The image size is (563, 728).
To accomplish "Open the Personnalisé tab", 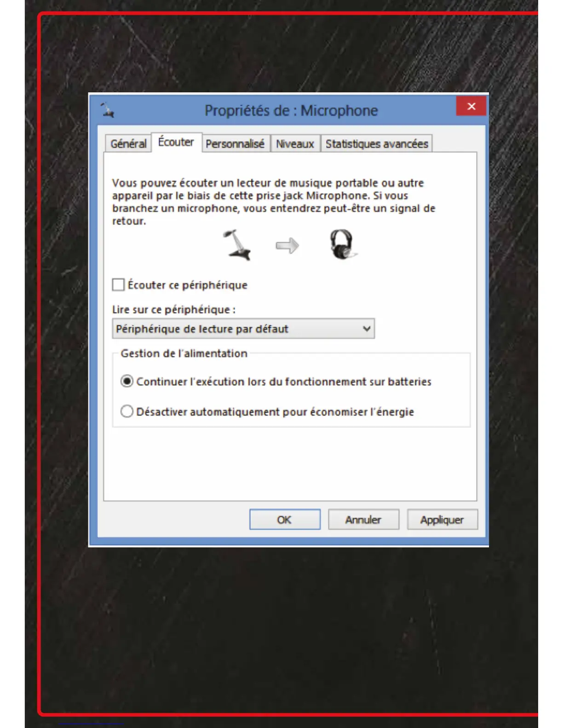I will (235, 144).
